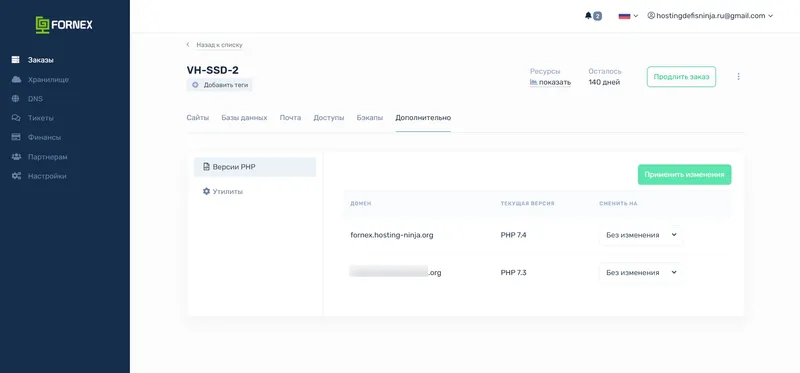The height and width of the screenshot is (373, 800).
Task: Click the card icon next to Финансы
Action: pos(16,137)
